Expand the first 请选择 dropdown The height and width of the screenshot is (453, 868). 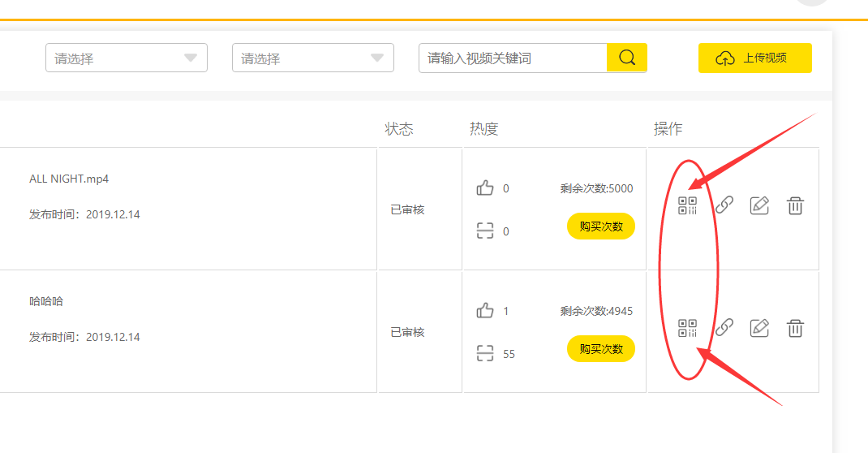pyautogui.click(x=127, y=58)
